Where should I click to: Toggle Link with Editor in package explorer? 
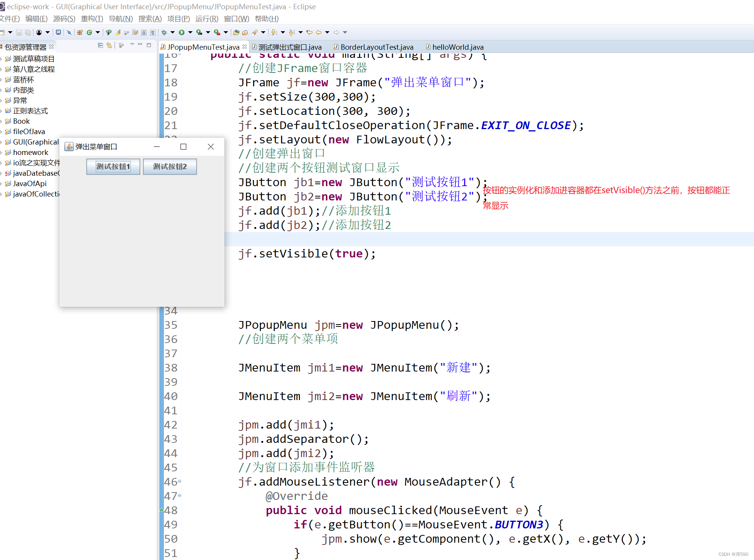[x=109, y=45]
